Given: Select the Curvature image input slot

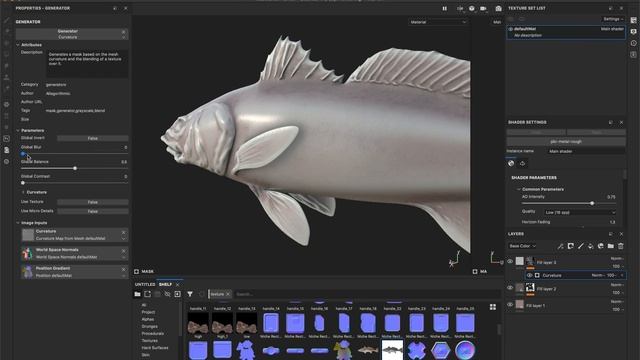Looking at the screenshot, I should click(74, 235).
